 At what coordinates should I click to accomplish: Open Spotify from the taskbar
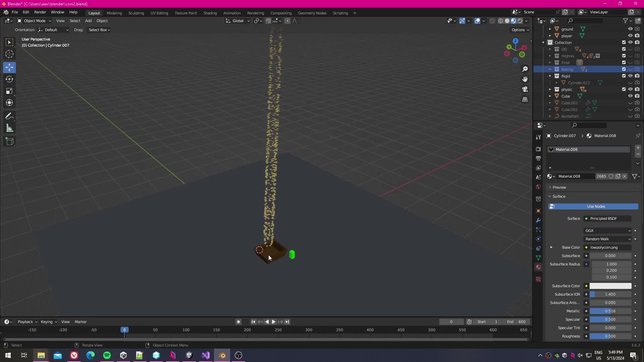pyautogui.click(x=107, y=355)
